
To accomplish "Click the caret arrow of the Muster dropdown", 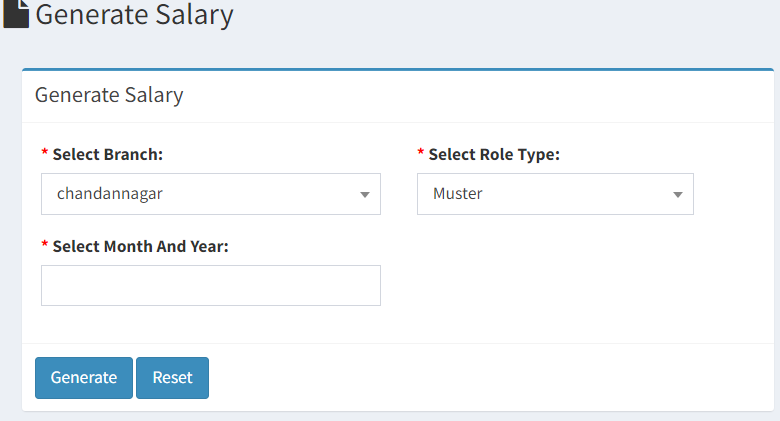I will tap(678, 195).
